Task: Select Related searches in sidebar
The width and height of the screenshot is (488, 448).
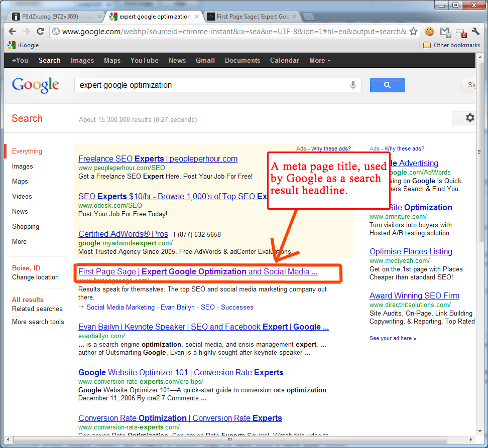Action: [37, 309]
